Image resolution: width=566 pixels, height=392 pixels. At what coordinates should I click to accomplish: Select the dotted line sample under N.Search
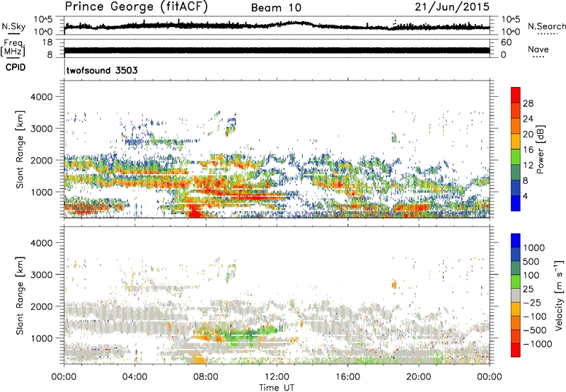[547, 33]
